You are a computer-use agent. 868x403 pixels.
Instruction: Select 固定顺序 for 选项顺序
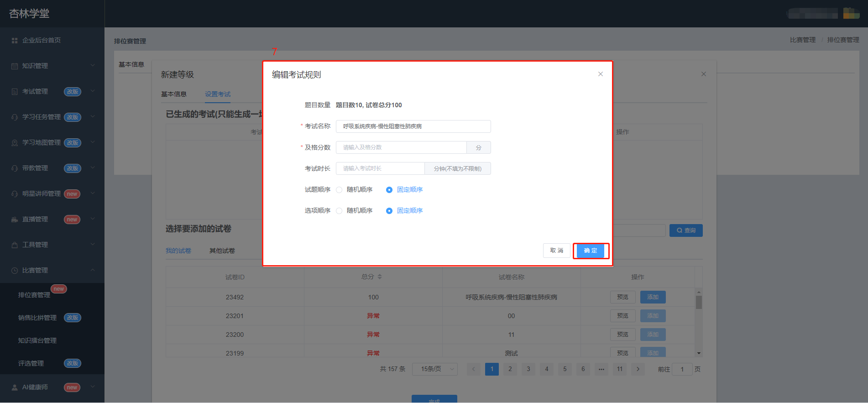pyautogui.click(x=389, y=211)
